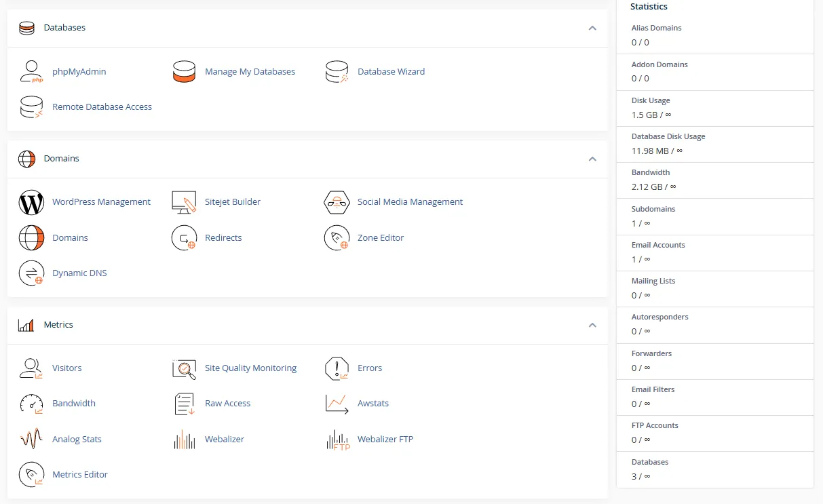Open the Awstats link

(373, 404)
